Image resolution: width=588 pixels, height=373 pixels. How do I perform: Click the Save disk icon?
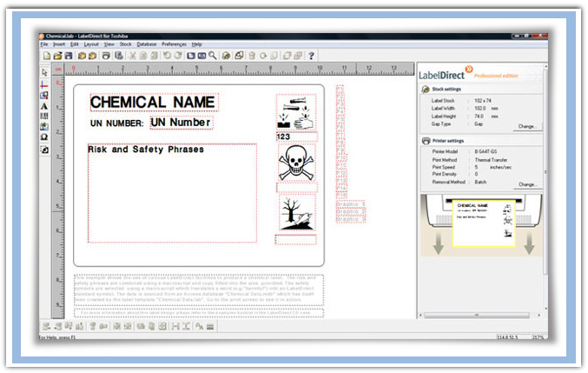(68, 56)
